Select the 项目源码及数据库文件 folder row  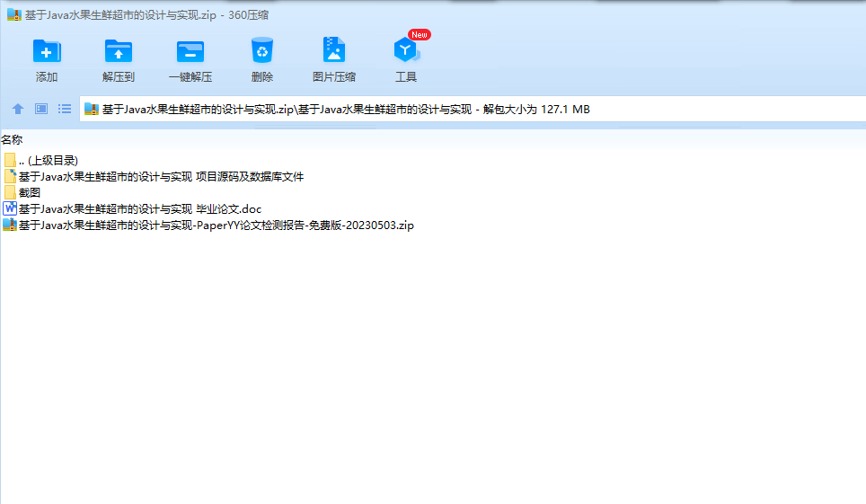pyautogui.click(x=154, y=176)
